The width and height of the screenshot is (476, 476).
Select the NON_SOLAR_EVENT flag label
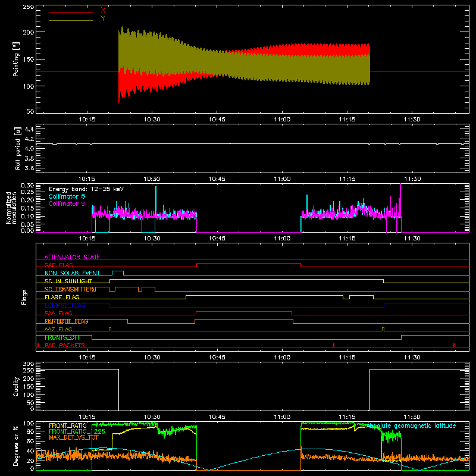pos(72,273)
